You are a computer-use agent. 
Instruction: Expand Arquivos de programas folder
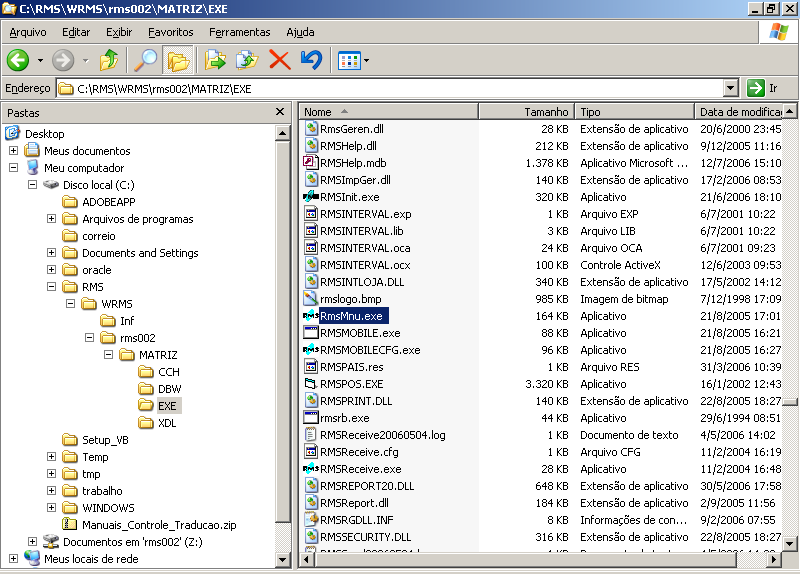click(51, 218)
